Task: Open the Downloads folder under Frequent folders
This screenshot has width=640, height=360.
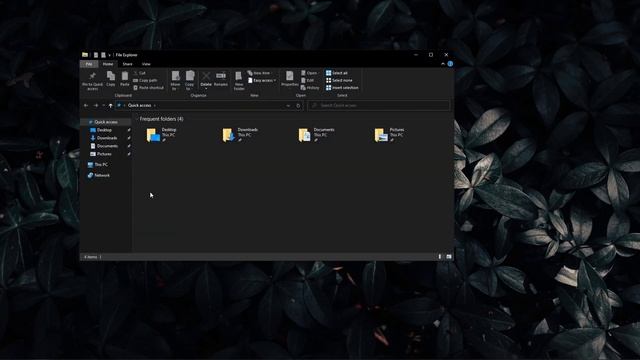Action: tap(241, 135)
